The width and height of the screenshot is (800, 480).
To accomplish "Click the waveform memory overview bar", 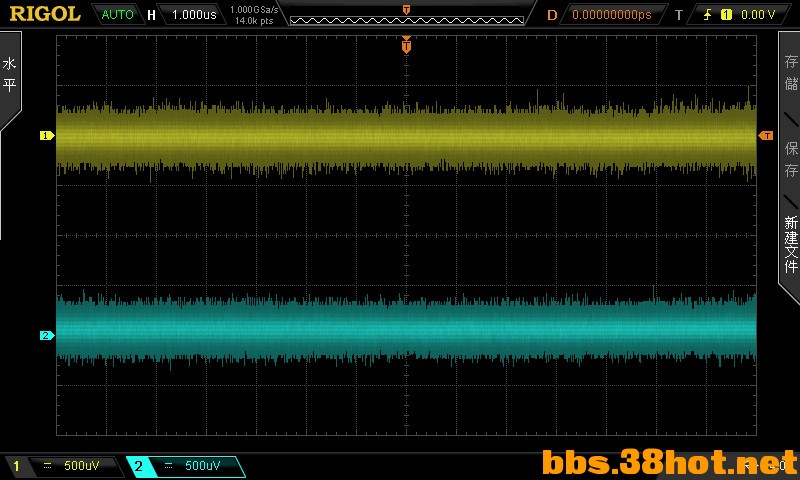I will tap(407, 20).
